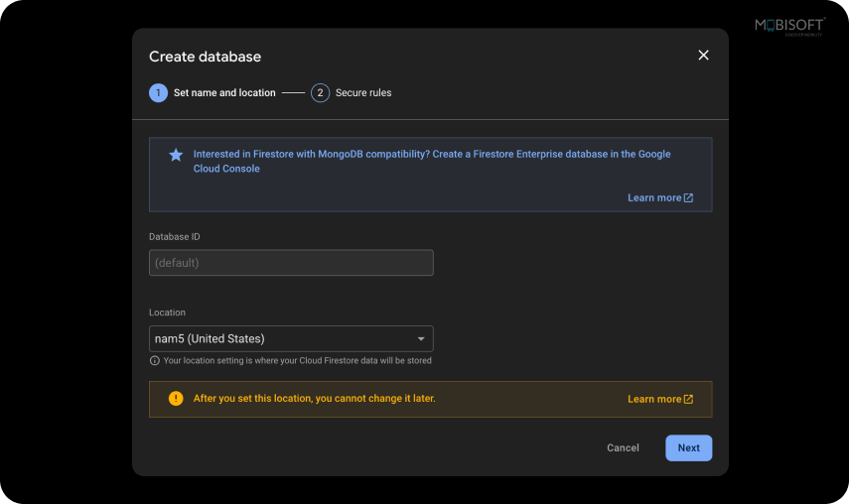Open Learn more link in MongoDB compatibility banner
This screenshot has height=504, width=849.
click(x=660, y=197)
